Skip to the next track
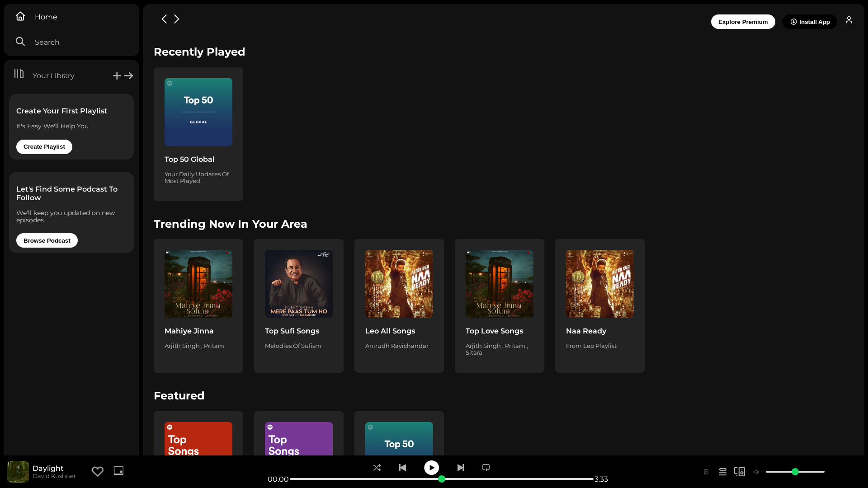The image size is (868, 488). click(x=460, y=468)
